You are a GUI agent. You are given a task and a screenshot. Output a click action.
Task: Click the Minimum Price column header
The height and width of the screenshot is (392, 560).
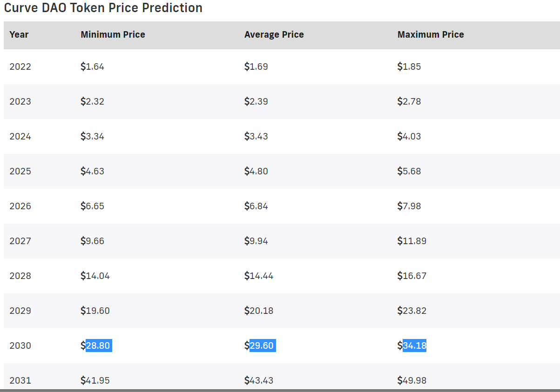click(x=113, y=34)
